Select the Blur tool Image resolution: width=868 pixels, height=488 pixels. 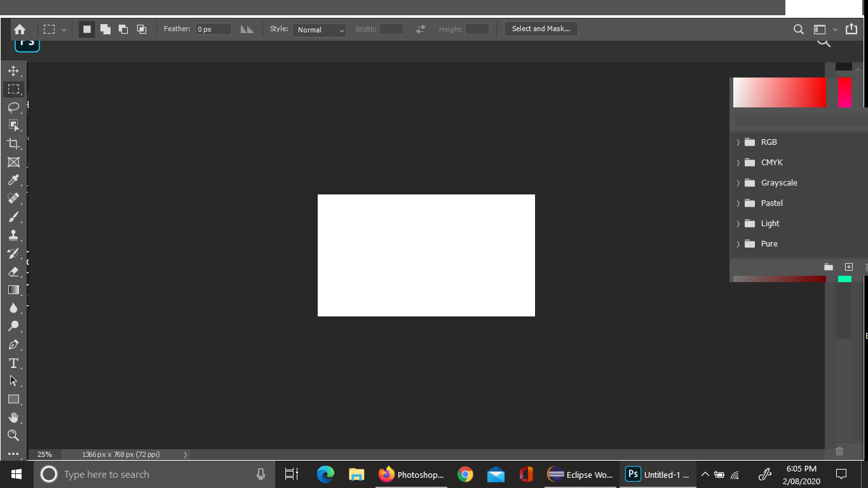[x=13, y=308]
